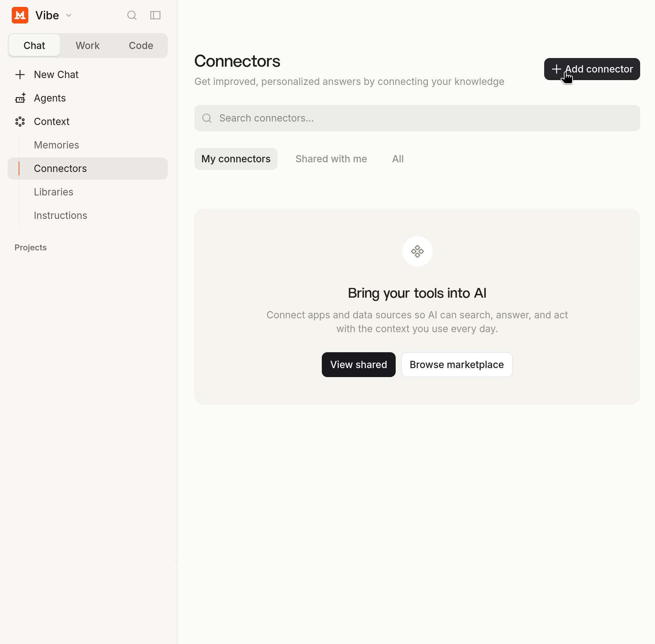Click the Context dots icon
The width and height of the screenshot is (655, 644).
[20, 122]
